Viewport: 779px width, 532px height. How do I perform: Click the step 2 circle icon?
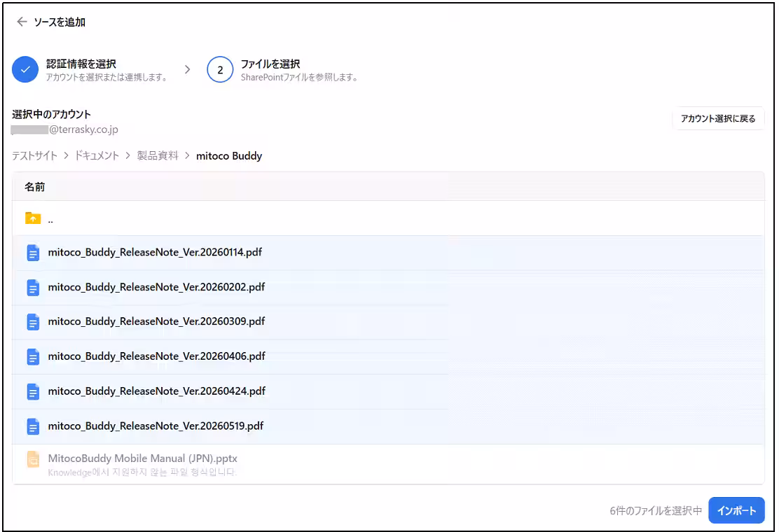pyautogui.click(x=220, y=69)
